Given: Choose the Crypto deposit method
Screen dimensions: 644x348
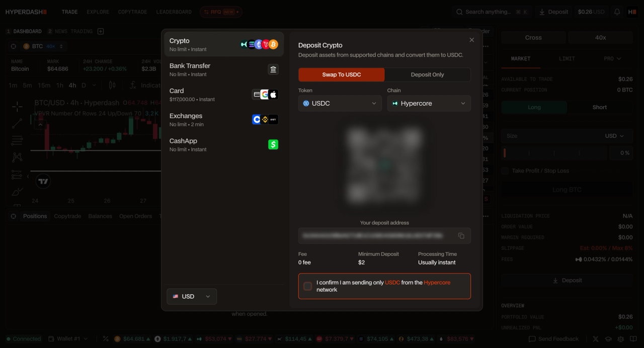Looking at the screenshot, I should [x=224, y=44].
